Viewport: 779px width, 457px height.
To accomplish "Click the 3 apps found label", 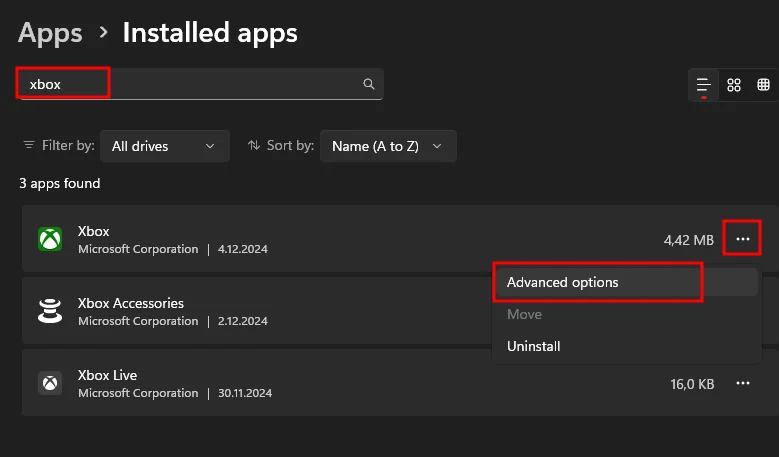I will (60, 183).
